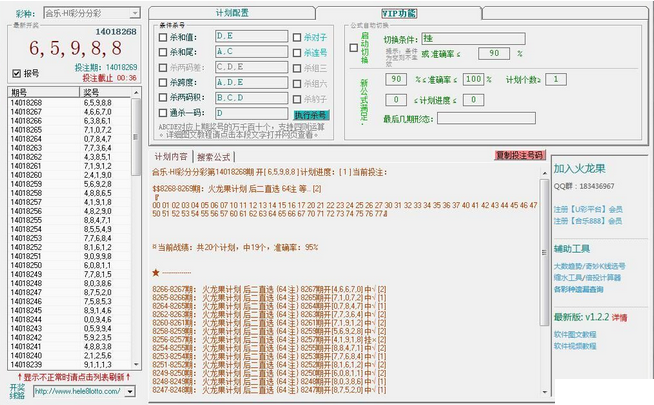Screen dimensions: 654x405
Task: Click the 执行杀号 button
Action: [x=310, y=115]
